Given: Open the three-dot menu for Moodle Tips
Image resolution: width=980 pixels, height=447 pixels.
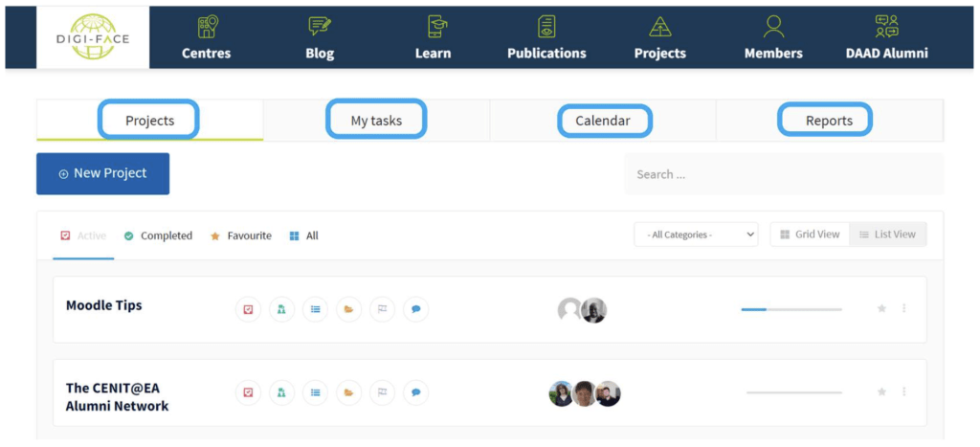Looking at the screenshot, I should [x=904, y=309].
